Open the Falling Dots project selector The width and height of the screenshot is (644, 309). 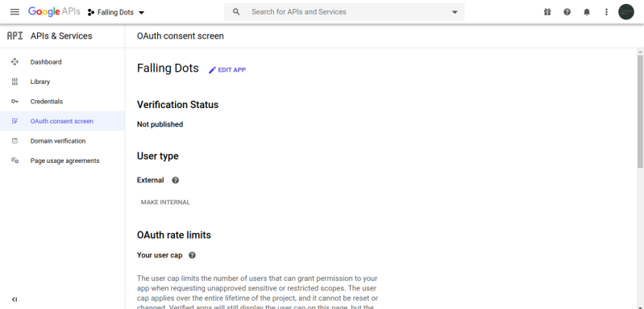point(116,12)
